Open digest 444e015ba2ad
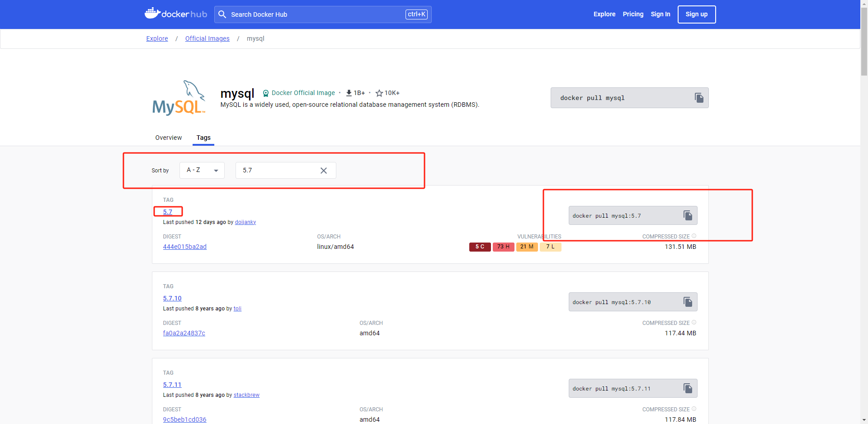This screenshot has width=868, height=424. pyautogui.click(x=184, y=247)
